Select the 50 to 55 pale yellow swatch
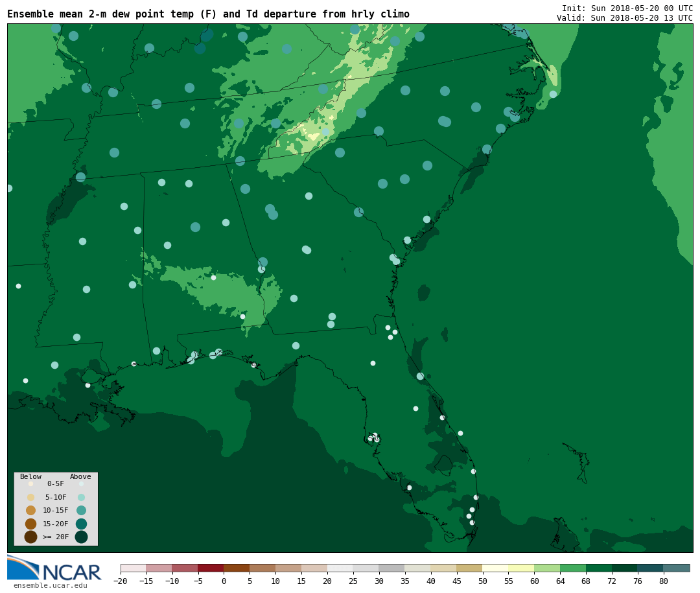 (x=496, y=568)
